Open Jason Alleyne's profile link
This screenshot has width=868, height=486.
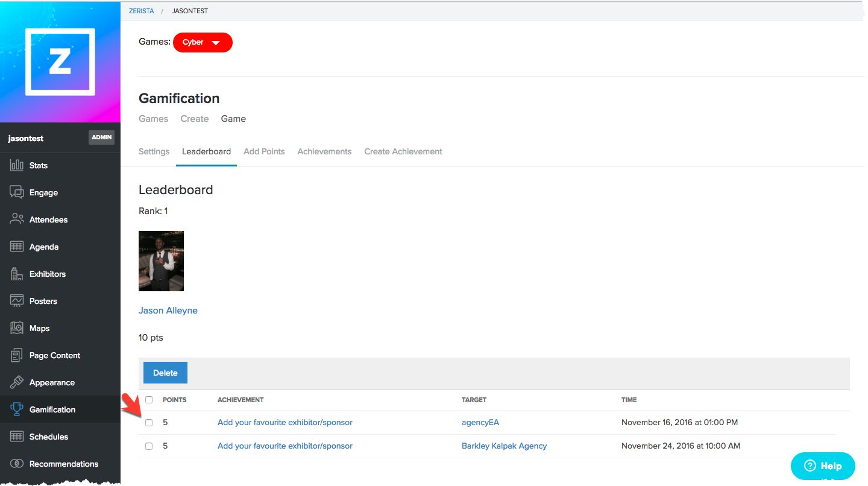pyautogui.click(x=168, y=311)
